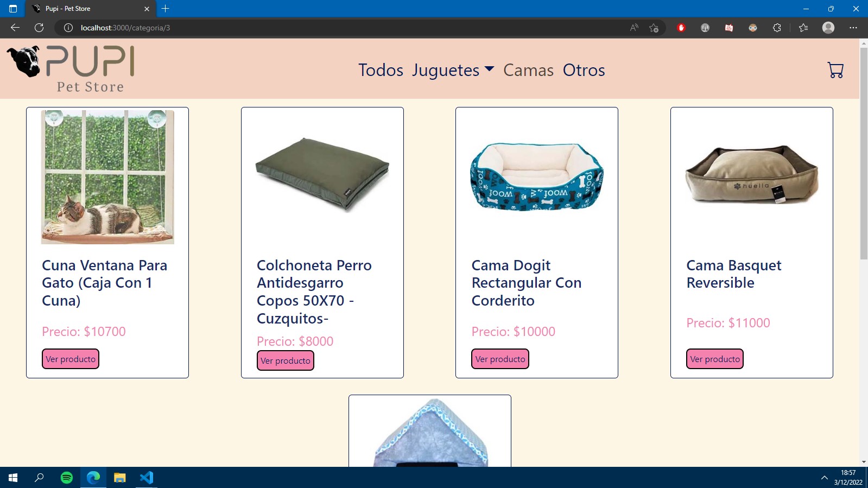Image resolution: width=868 pixels, height=488 pixels.
Task: Open browser Settings and more menu
Action: click(853, 28)
